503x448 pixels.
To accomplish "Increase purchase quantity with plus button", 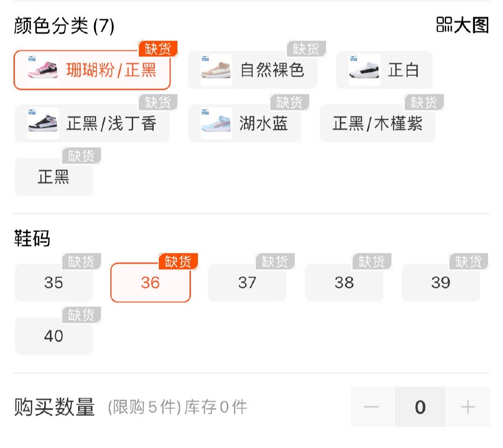I will point(468,407).
